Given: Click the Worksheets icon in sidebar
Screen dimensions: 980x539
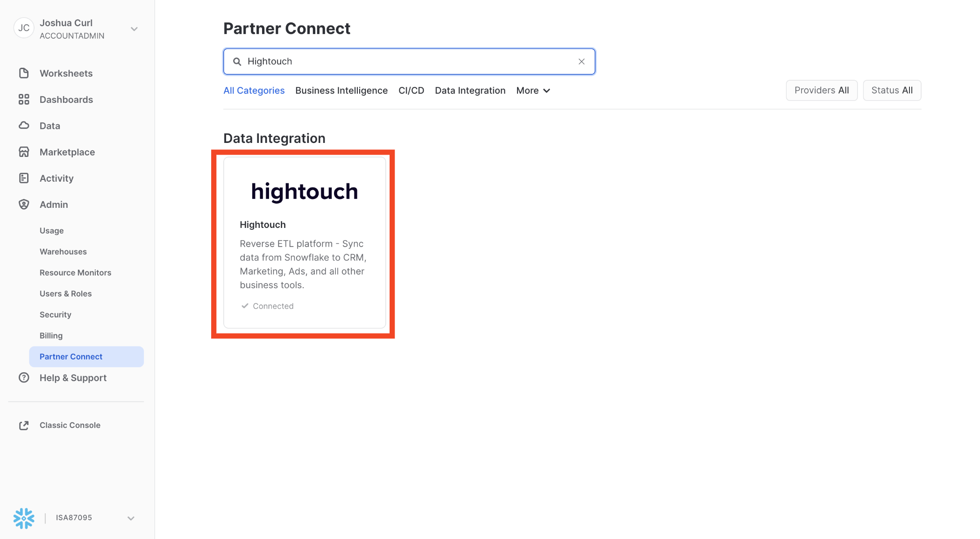Looking at the screenshot, I should [23, 72].
